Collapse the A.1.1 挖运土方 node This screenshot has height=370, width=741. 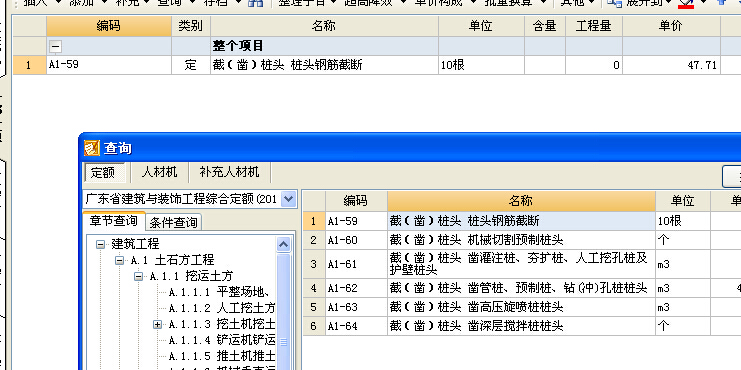coord(138,276)
